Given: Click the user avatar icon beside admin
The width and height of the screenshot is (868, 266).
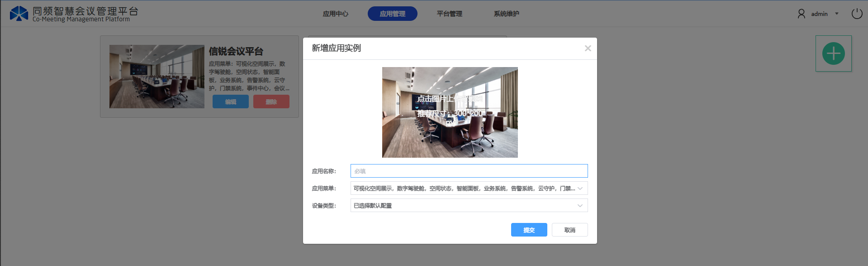Looking at the screenshot, I should pos(801,14).
